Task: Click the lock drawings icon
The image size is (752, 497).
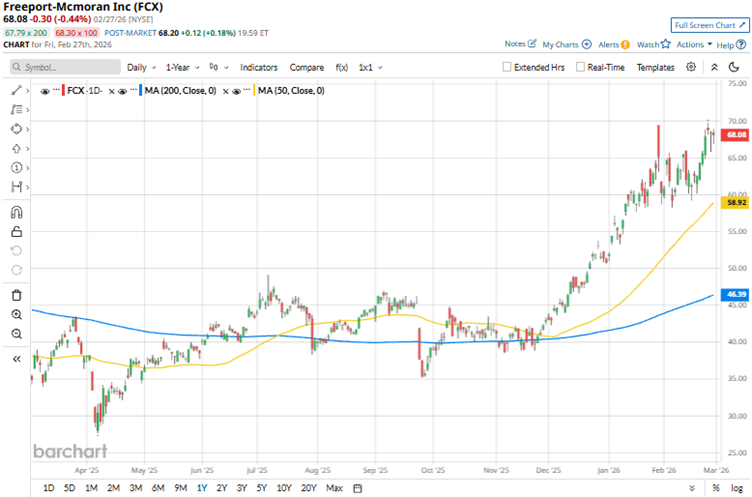Action: coord(16,231)
